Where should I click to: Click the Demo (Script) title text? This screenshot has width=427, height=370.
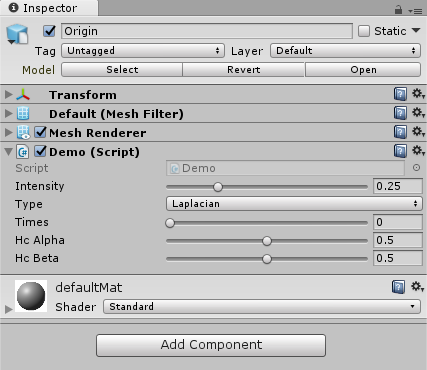coord(94,152)
